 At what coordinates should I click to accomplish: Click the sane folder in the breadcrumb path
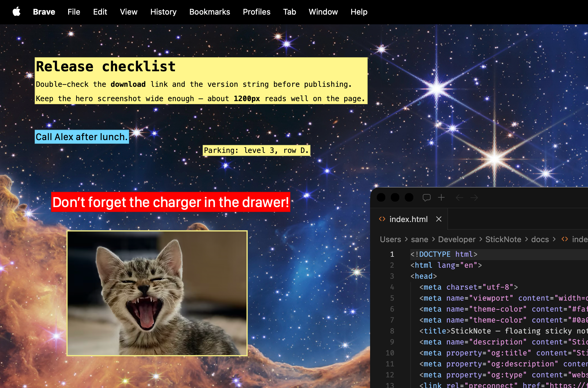(420, 239)
